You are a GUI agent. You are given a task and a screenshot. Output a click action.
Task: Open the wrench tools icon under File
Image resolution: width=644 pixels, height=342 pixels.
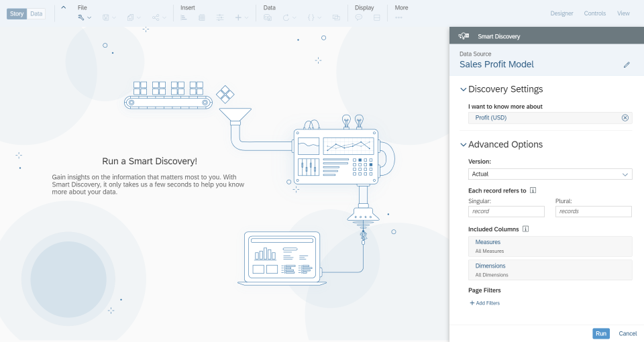(x=81, y=17)
